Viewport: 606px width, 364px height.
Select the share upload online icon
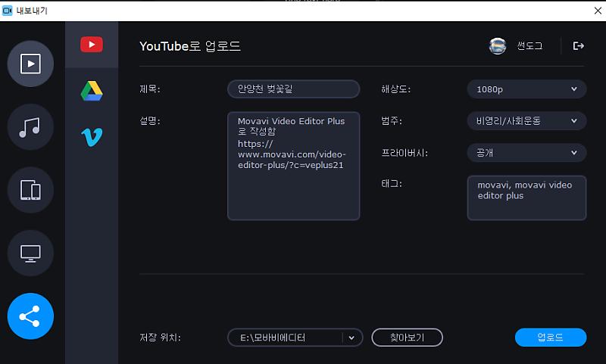30,316
